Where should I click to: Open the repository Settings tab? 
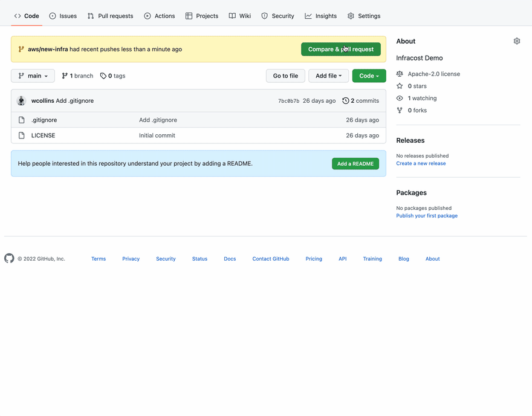pos(364,16)
